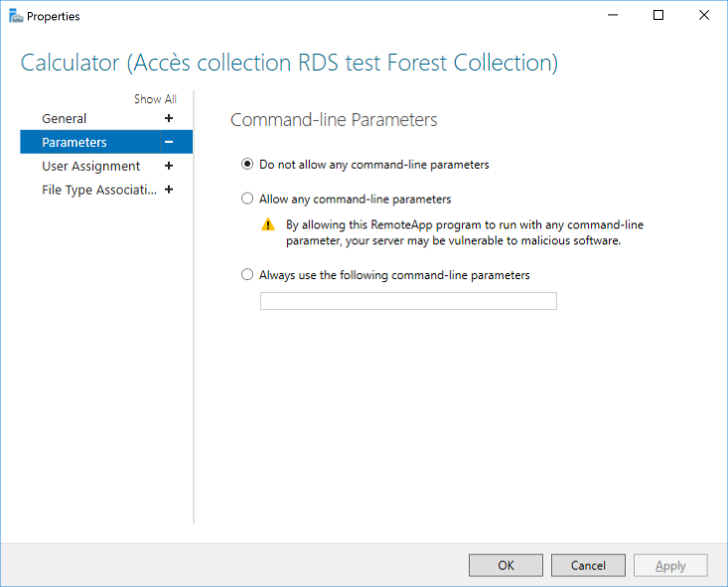The width and height of the screenshot is (728, 587).
Task: Go to the File Type Associations page
Action: pyautogui.click(x=98, y=190)
